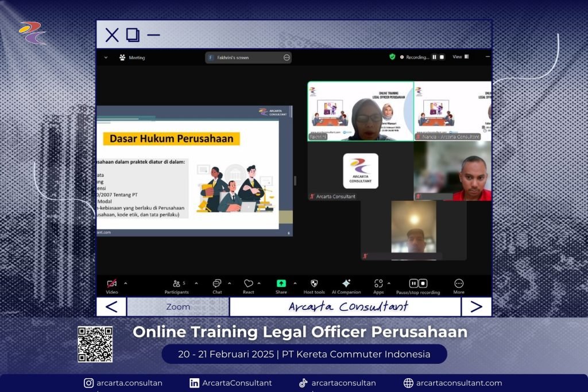The height and width of the screenshot is (392, 588).
Task: Open the More options ellipsis in toolbar
Action: pos(459,284)
